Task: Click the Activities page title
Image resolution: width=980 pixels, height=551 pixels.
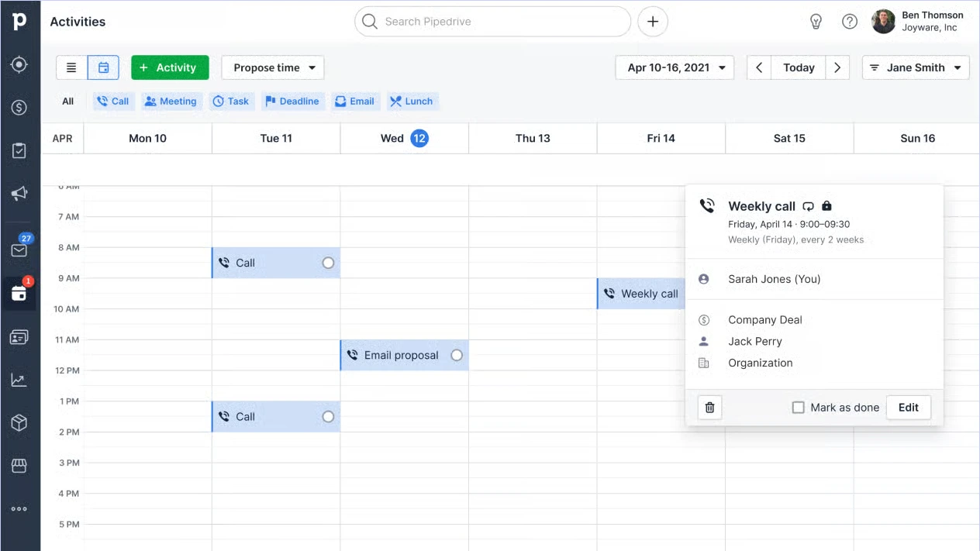Action: point(78,22)
